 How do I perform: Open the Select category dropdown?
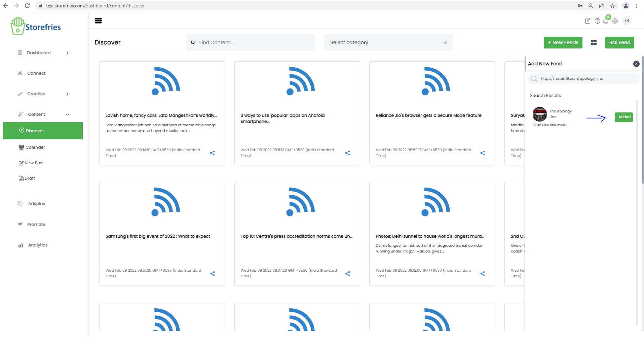[x=388, y=42]
